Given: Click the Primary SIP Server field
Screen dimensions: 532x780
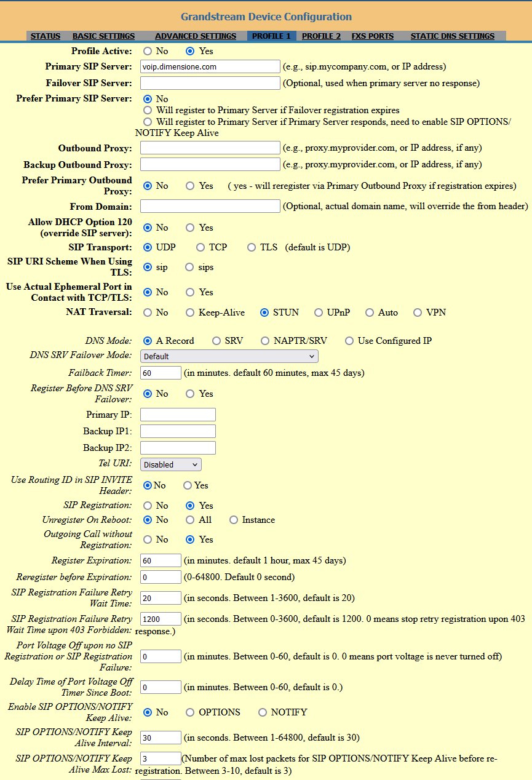Looking at the screenshot, I should click(x=210, y=66).
